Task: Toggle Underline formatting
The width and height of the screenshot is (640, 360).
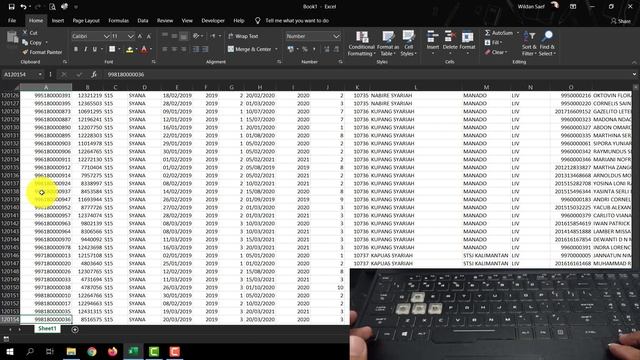Action: [x=95, y=49]
